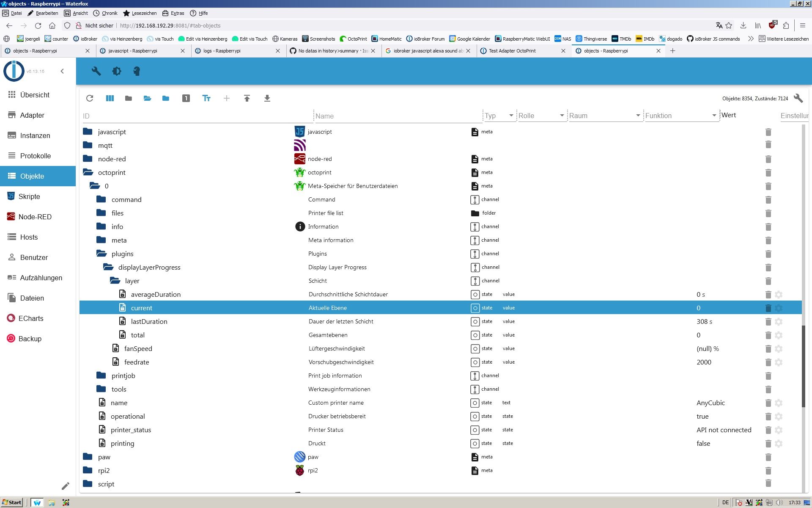Expand all folders icon
The image size is (812, 508).
pos(166,98)
